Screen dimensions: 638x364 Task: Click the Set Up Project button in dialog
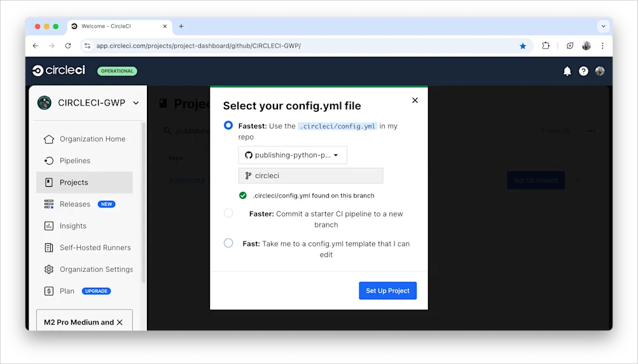387,290
